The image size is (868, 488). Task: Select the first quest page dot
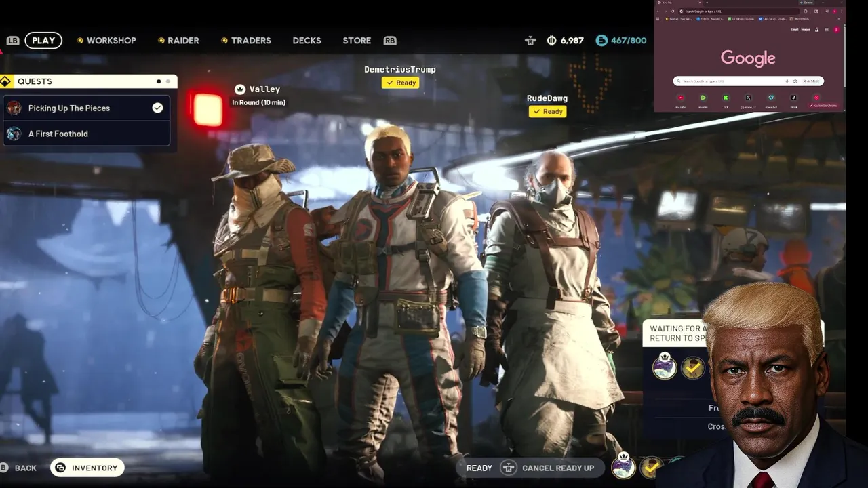click(159, 81)
